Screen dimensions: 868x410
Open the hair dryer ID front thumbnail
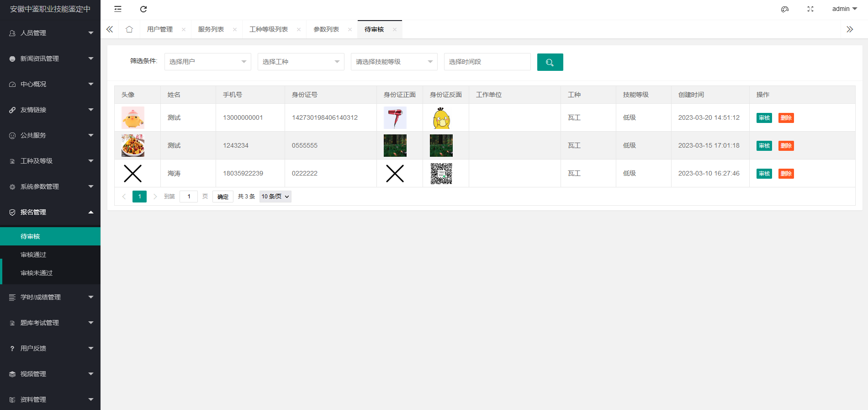pos(395,117)
